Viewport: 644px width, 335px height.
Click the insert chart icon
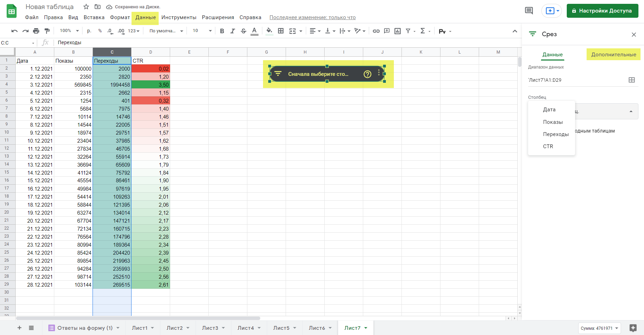(x=398, y=31)
